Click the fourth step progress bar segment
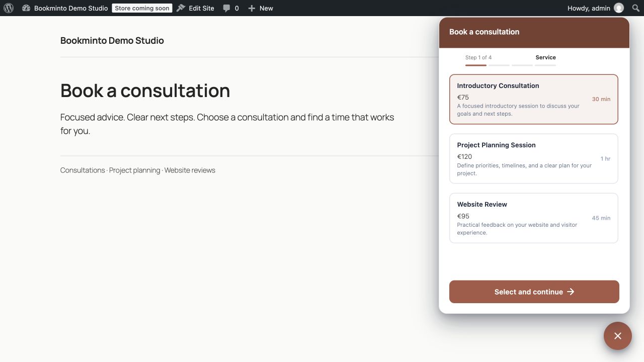Image resolution: width=644 pixels, height=362 pixels. tap(545, 65)
